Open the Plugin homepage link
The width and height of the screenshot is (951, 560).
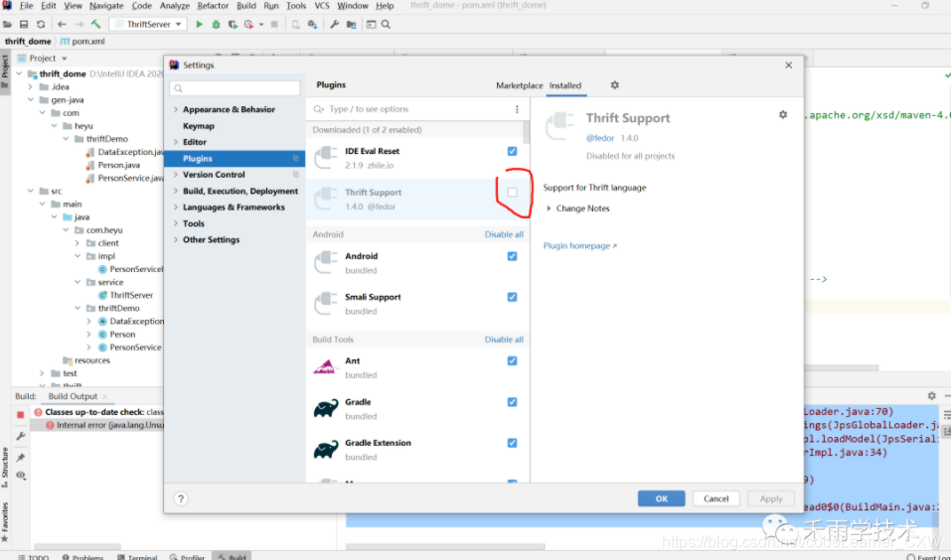point(579,246)
